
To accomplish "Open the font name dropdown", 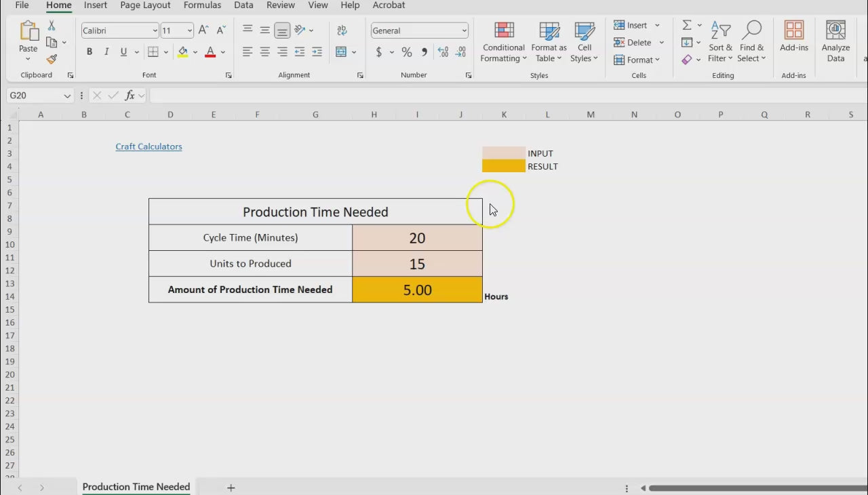I will click(155, 31).
